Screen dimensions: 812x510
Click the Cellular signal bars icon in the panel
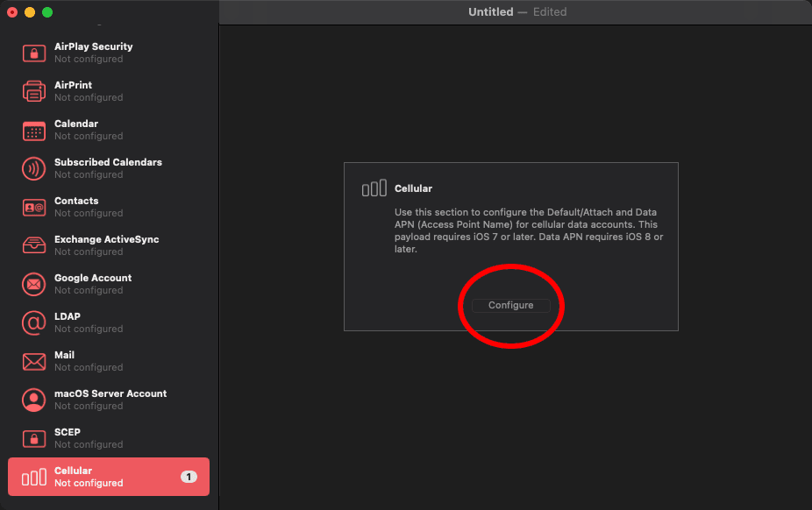375,188
